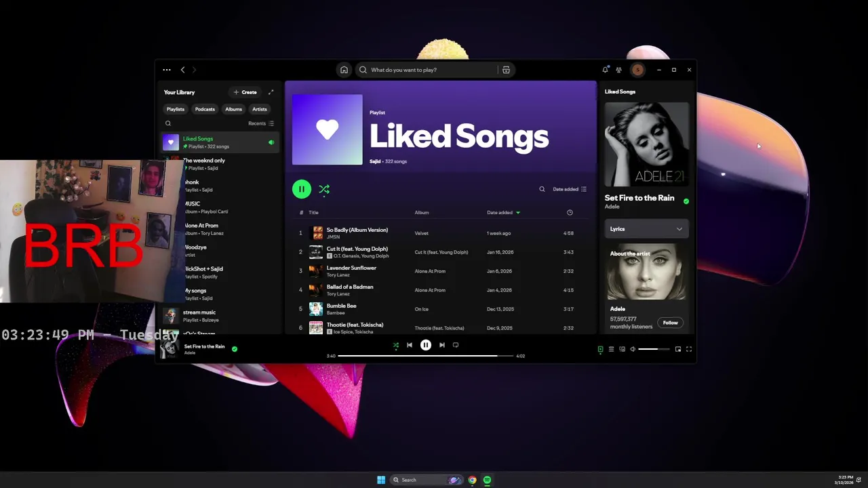The height and width of the screenshot is (488, 868).
Task: Click the taskbar Search box
Action: [x=426, y=480]
